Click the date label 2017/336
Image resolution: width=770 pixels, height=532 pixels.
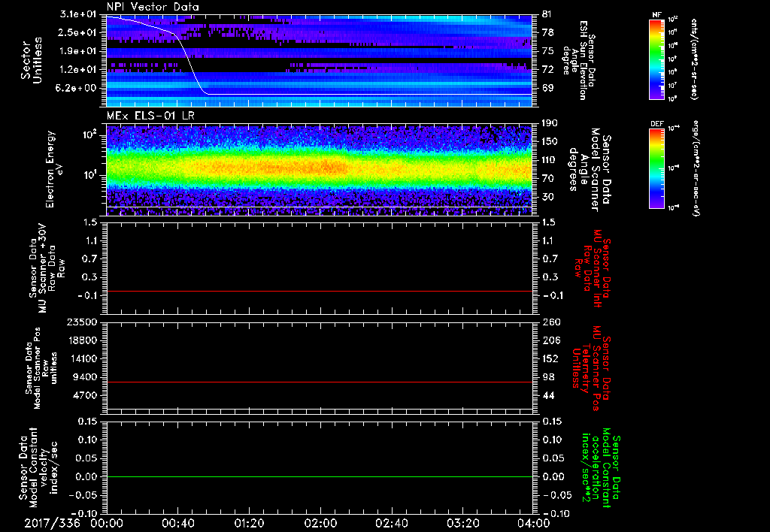tap(52, 523)
